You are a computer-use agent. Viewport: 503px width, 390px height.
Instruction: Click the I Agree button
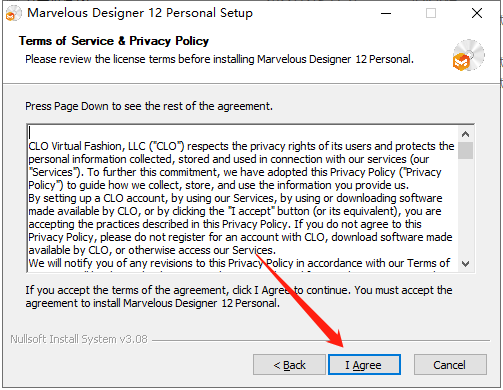pyautogui.click(x=364, y=365)
